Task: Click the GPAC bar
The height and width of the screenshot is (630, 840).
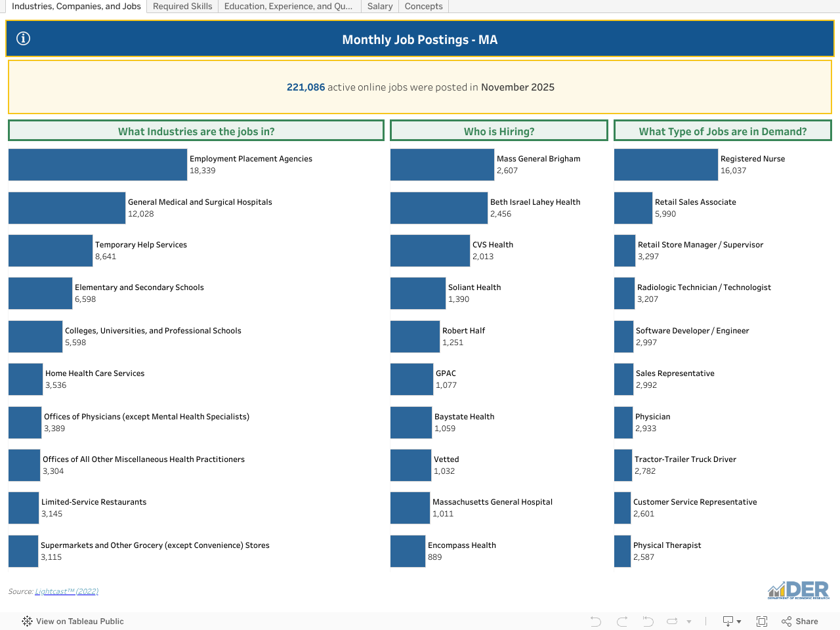Action: 412,379
